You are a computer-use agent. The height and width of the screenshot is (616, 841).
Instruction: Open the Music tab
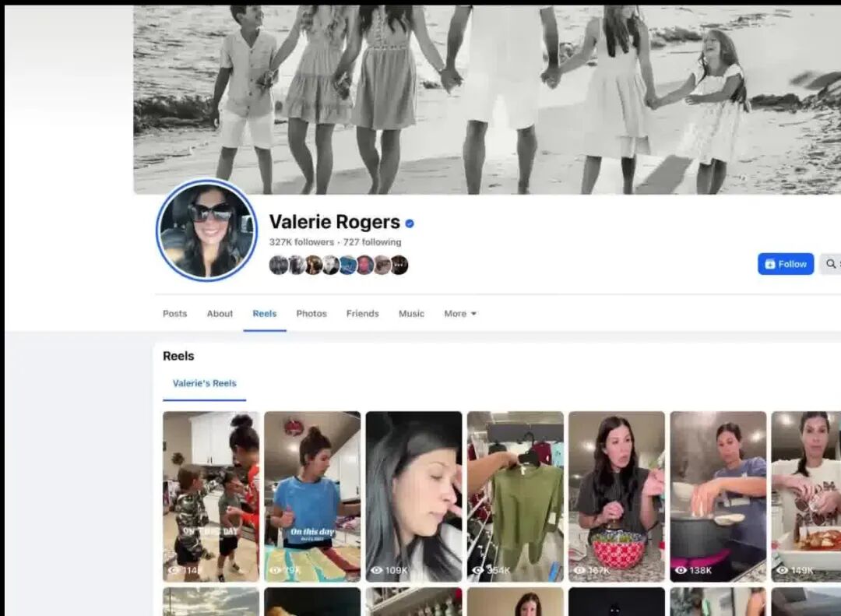pyautogui.click(x=411, y=314)
